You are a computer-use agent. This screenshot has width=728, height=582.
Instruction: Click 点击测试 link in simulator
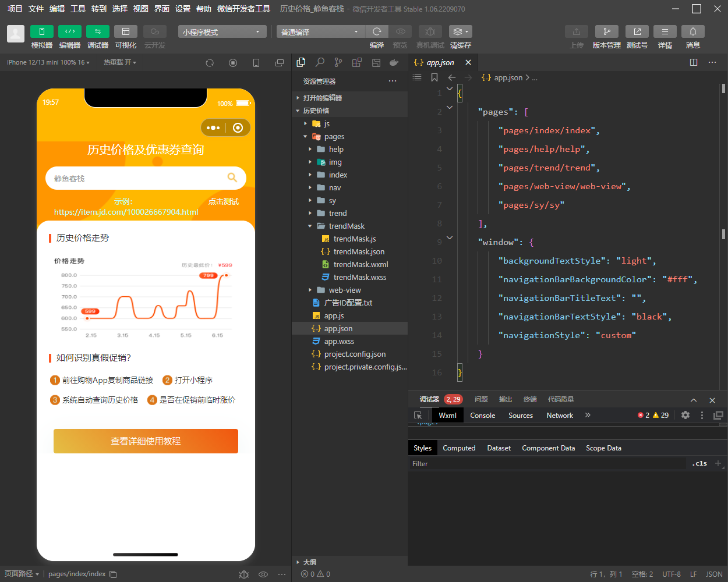(x=224, y=201)
